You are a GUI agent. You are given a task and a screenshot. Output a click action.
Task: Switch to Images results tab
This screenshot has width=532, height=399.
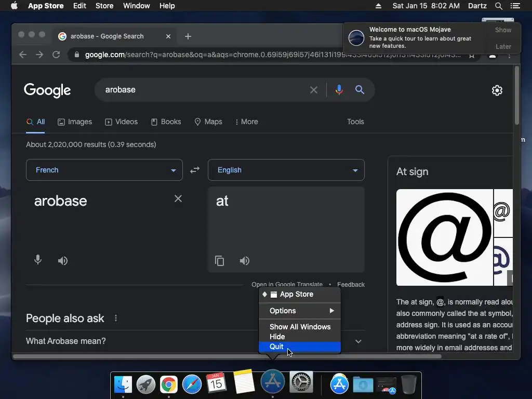click(x=75, y=122)
